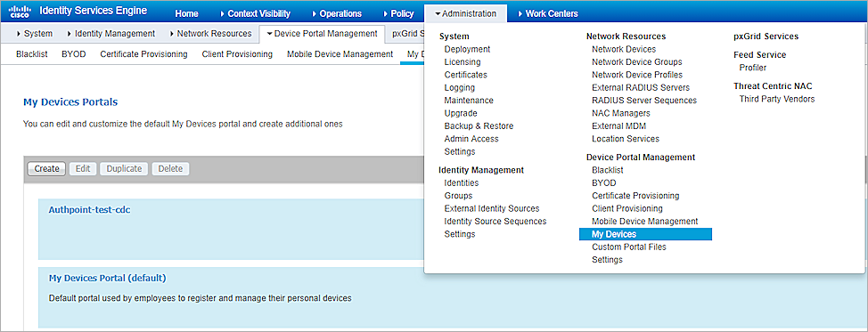This screenshot has width=868, height=332.
Task: Select Blacklist in the Administration dropdown
Action: [607, 170]
